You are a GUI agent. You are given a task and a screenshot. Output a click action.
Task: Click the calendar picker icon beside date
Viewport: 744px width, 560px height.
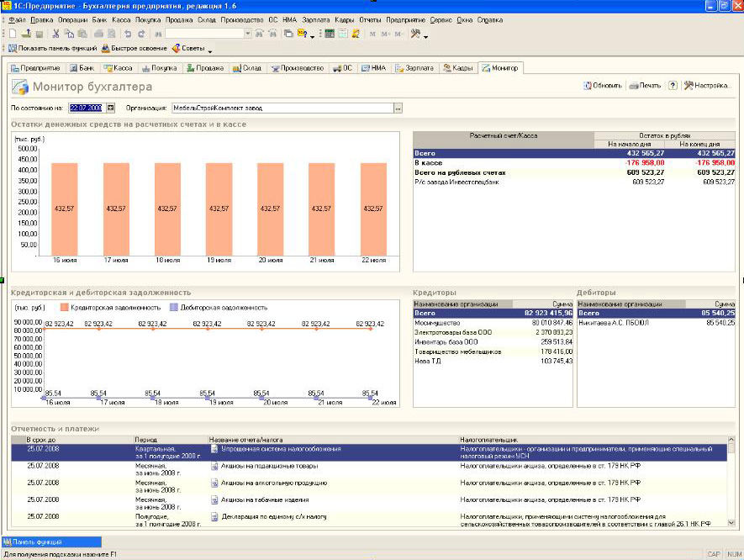click(x=111, y=108)
